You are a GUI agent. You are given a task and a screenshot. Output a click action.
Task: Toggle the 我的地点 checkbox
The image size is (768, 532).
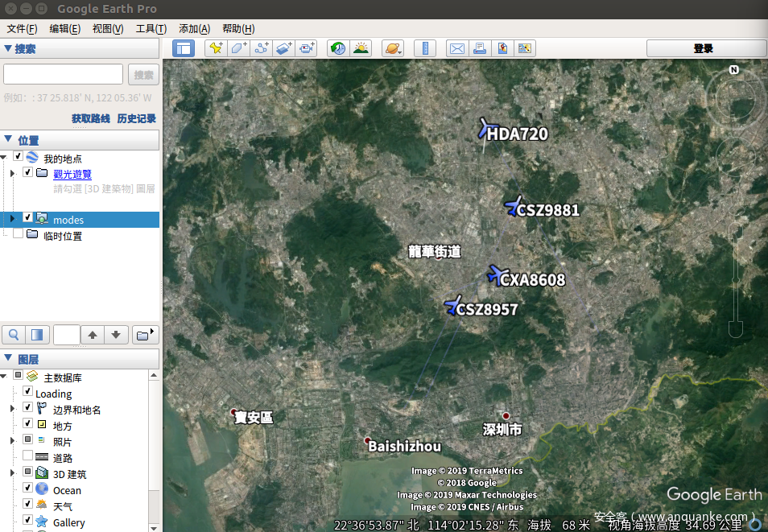coord(19,156)
